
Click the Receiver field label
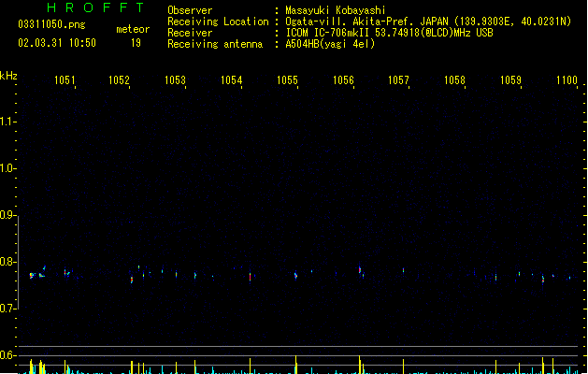[x=190, y=33]
